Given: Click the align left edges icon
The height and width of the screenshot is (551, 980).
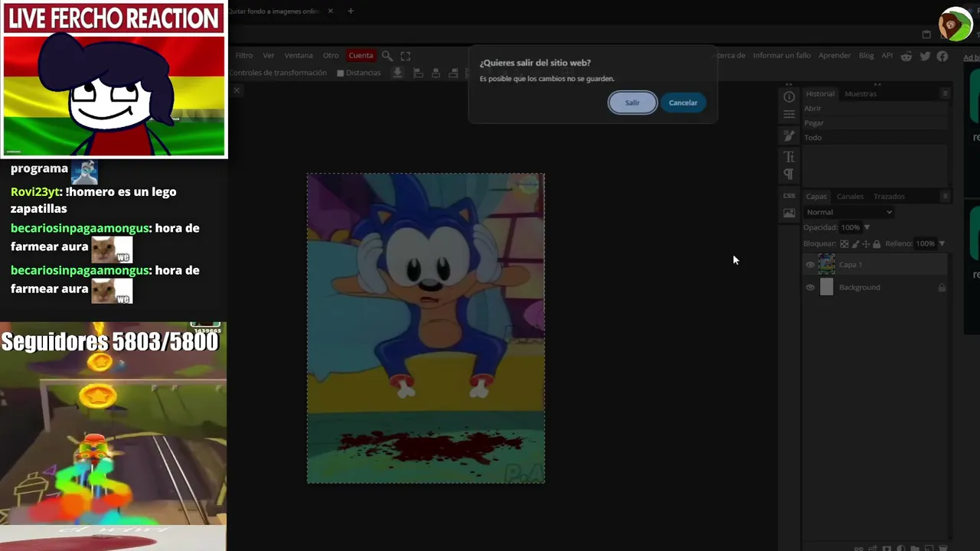Looking at the screenshot, I should (x=418, y=73).
